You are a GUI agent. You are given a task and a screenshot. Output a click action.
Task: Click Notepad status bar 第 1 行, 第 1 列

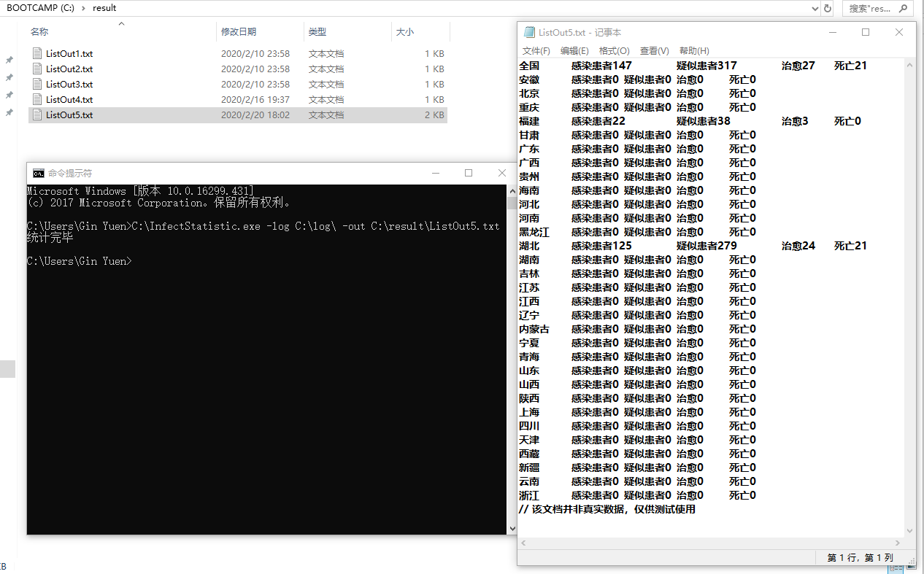[860, 557]
